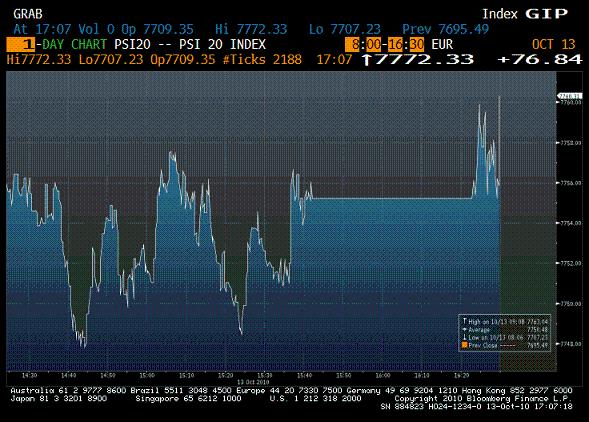Click the 7758.00 y-axis label
The image size is (589, 422).
571,143
